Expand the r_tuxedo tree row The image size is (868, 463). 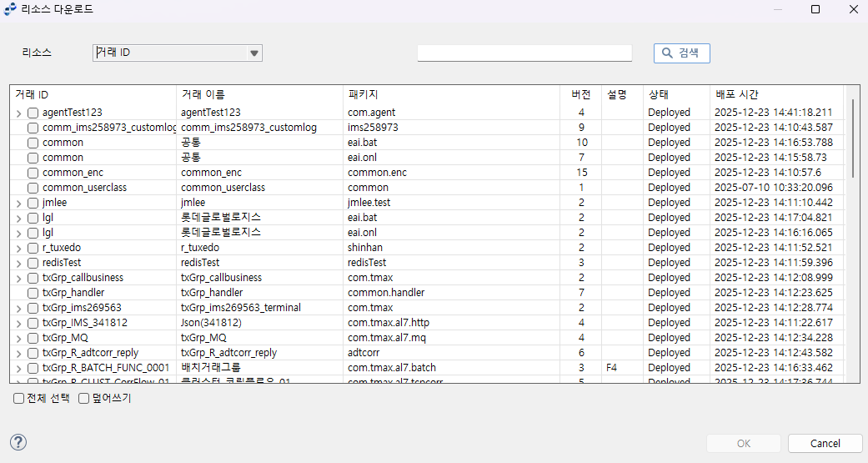pyautogui.click(x=19, y=248)
